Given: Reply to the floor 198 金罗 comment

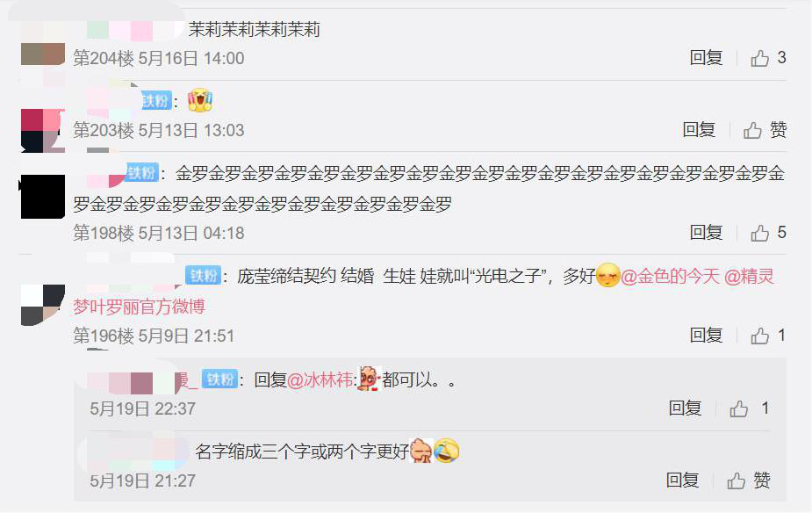Looking at the screenshot, I should (706, 232).
